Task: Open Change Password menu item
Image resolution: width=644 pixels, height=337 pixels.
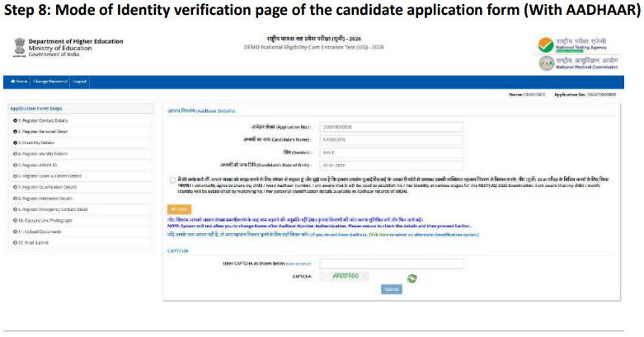Action: [50, 82]
